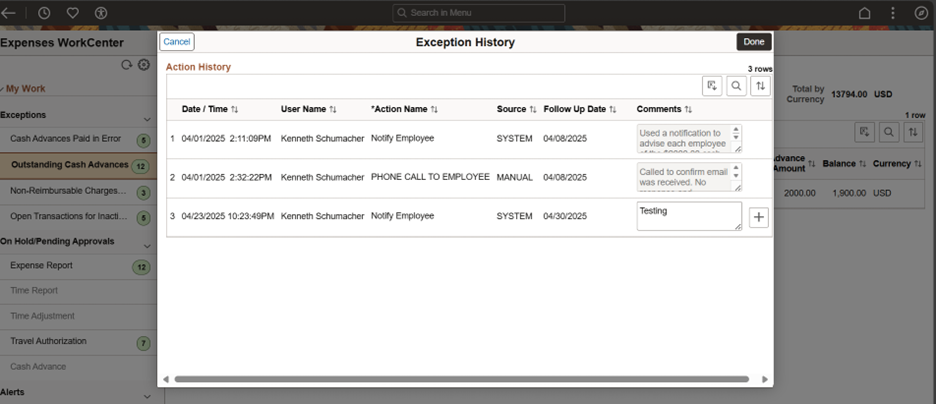Viewport: 936px width, 404px height.
Task: Click horizontal scrollbar left arrow
Action: point(166,379)
